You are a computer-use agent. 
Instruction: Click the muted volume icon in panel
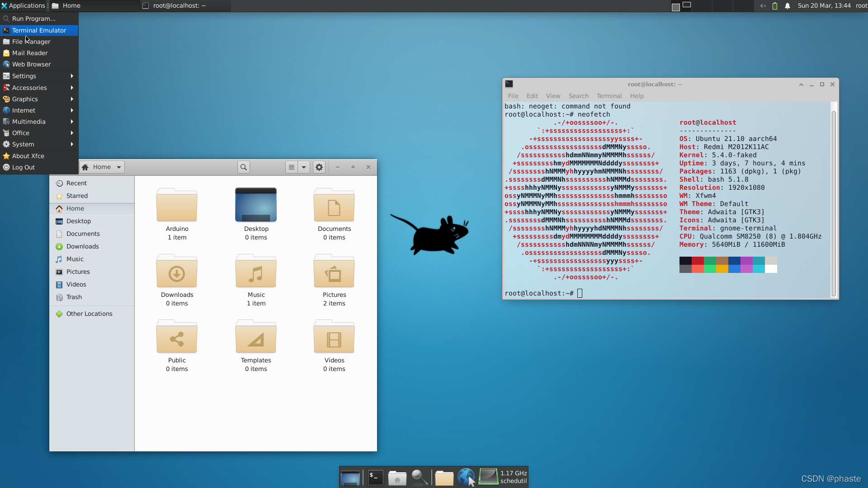tap(763, 6)
